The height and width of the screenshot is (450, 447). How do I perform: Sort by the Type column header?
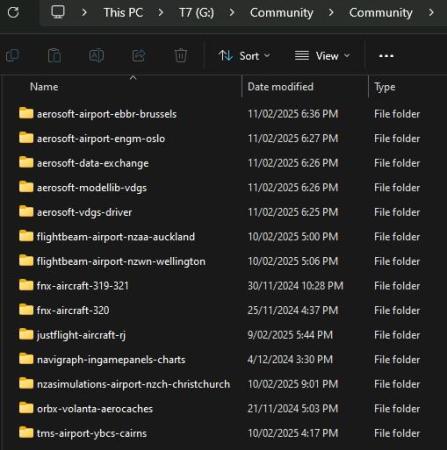pyautogui.click(x=385, y=87)
